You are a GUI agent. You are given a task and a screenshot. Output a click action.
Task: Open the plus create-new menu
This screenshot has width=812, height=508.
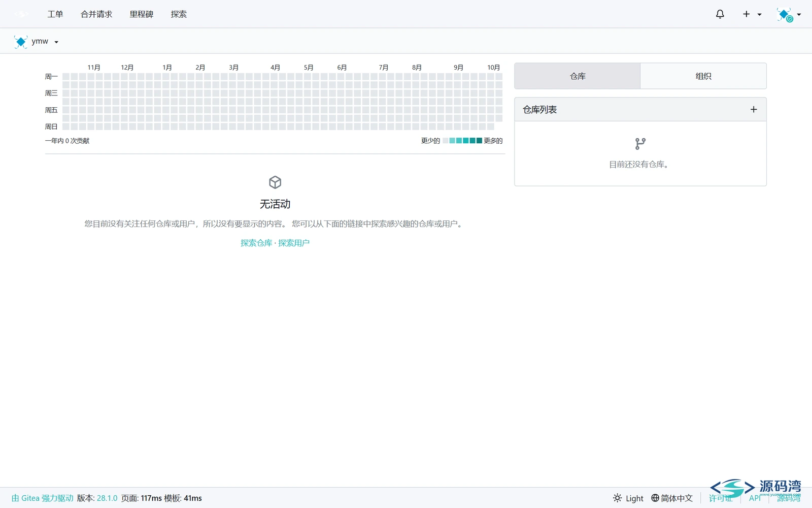tap(752, 14)
